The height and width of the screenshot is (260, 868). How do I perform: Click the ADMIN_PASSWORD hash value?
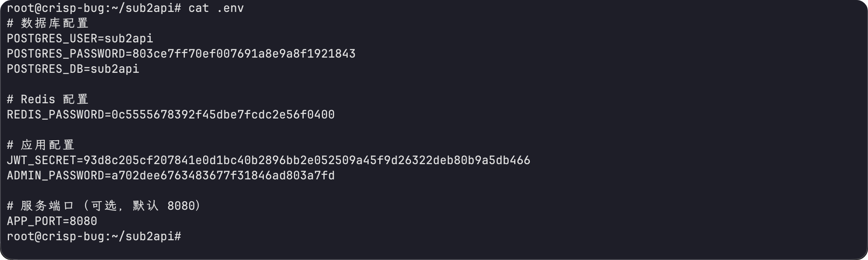[x=223, y=176]
